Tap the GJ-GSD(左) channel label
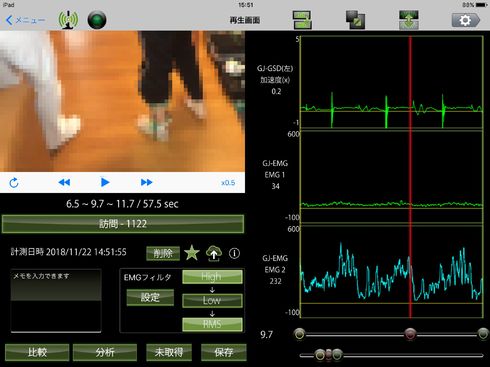 pyautogui.click(x=275, y=68)
